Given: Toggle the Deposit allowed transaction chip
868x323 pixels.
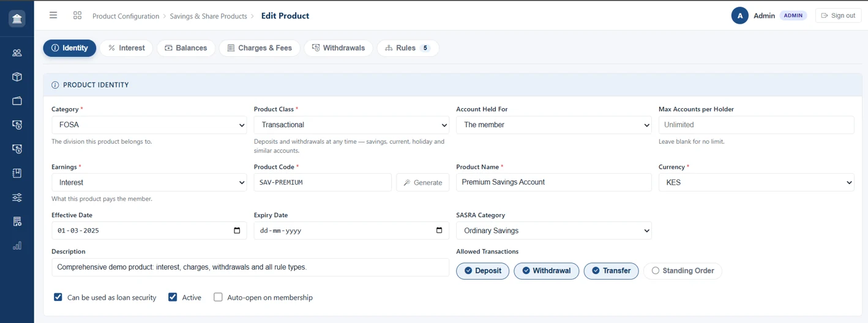Looking at the screenshot, I should 483,271.
